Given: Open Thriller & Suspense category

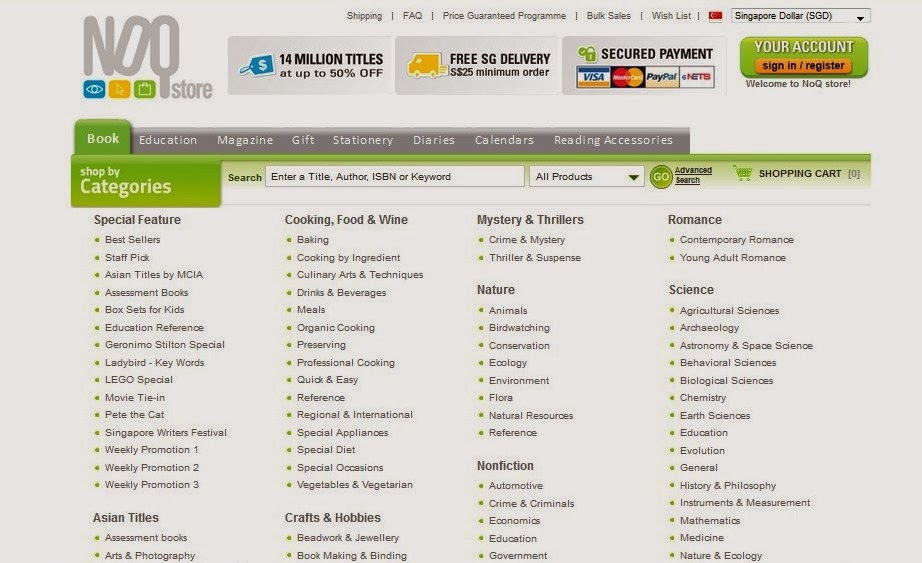Looking at the screenshot, I should (x=535, y=258).
